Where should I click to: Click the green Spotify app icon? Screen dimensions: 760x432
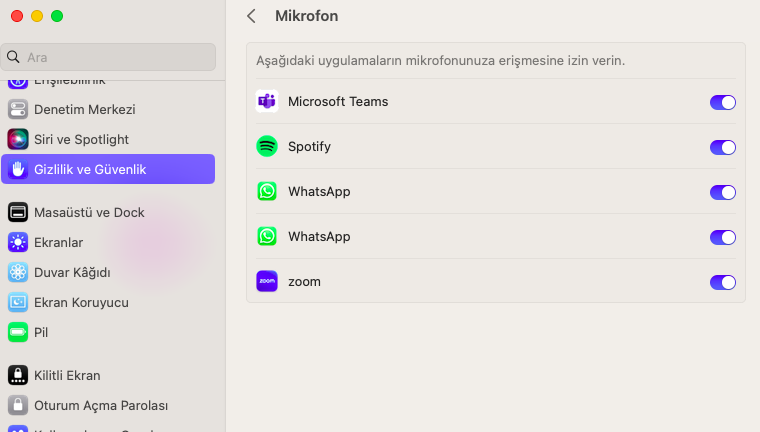[267, 146]
